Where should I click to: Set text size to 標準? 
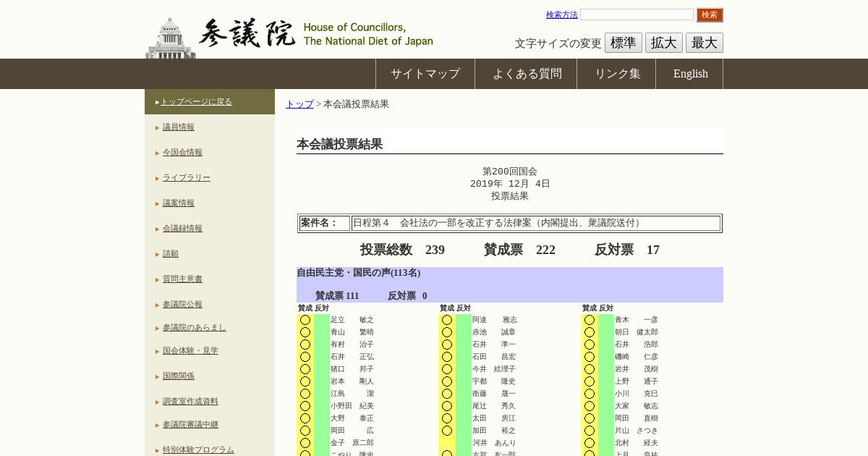coord(623,43)
